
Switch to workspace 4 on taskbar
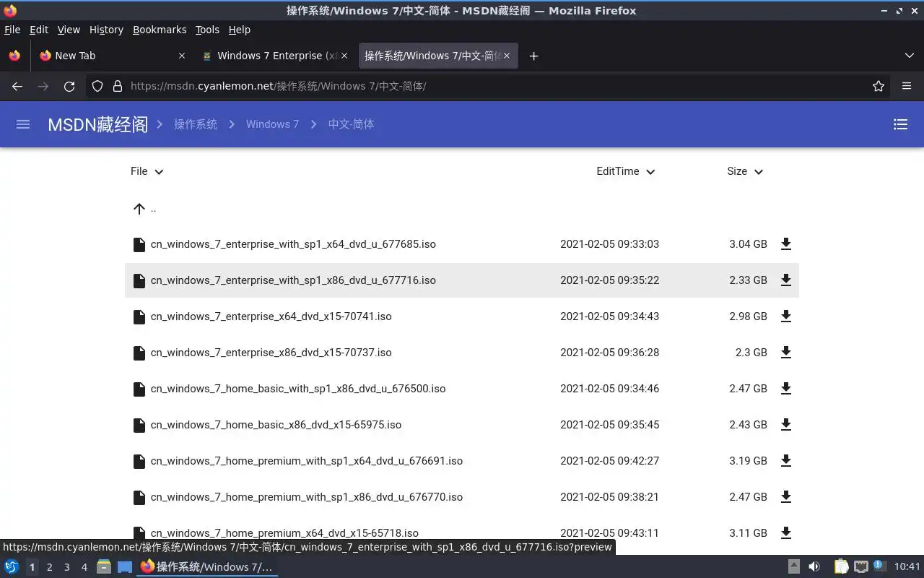(84, 567)
